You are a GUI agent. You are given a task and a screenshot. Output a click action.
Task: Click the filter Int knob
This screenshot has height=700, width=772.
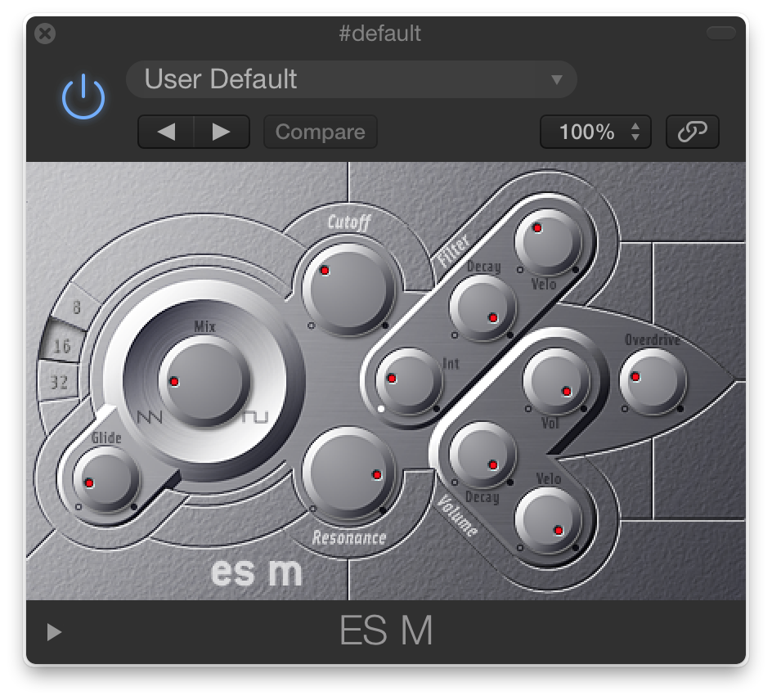coord(408,380)
